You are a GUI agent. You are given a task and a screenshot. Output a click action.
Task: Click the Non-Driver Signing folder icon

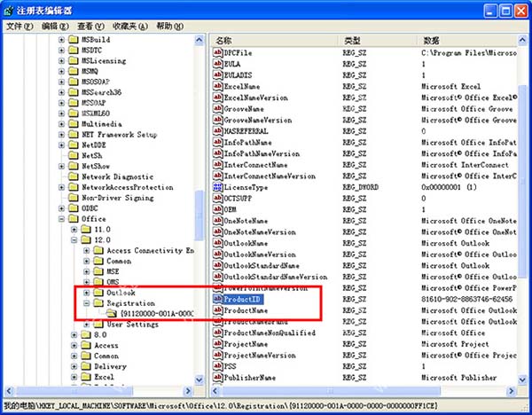coord(73,197)
